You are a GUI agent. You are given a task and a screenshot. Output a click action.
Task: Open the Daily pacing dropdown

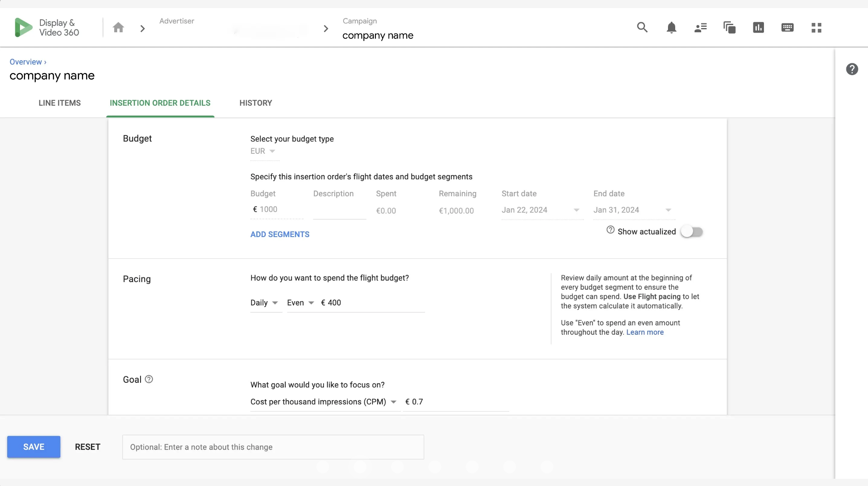tap(265, 303)
